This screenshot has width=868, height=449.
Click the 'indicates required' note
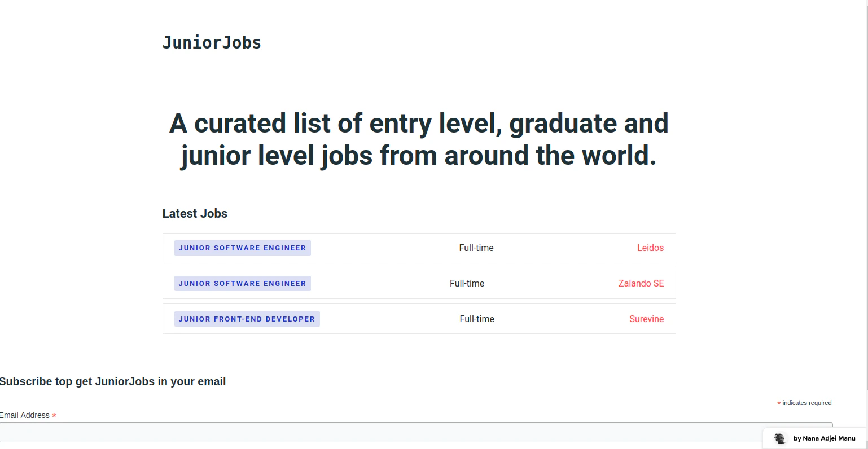pos(805,403)
